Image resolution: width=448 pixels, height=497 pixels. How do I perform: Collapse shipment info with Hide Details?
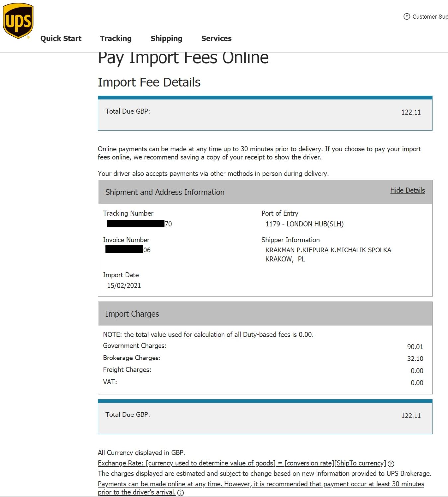click(x=407, y=190)
